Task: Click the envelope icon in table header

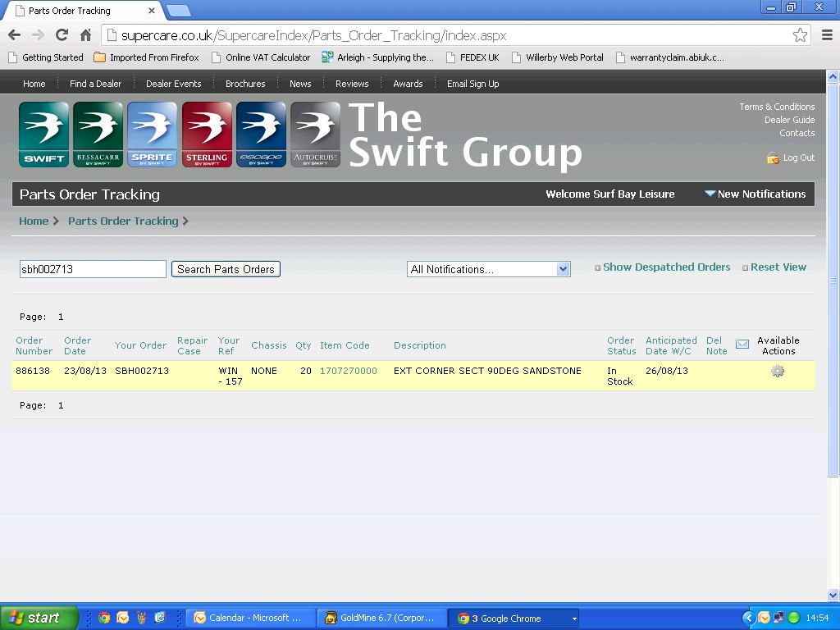Action: [x=742, y=344]
